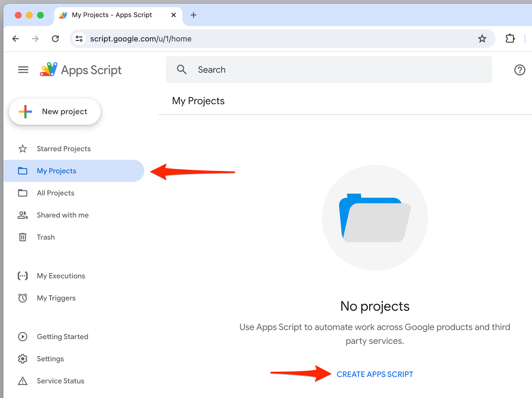Click the CREATE APPS SCRIPT link

(x=375, y=374)
